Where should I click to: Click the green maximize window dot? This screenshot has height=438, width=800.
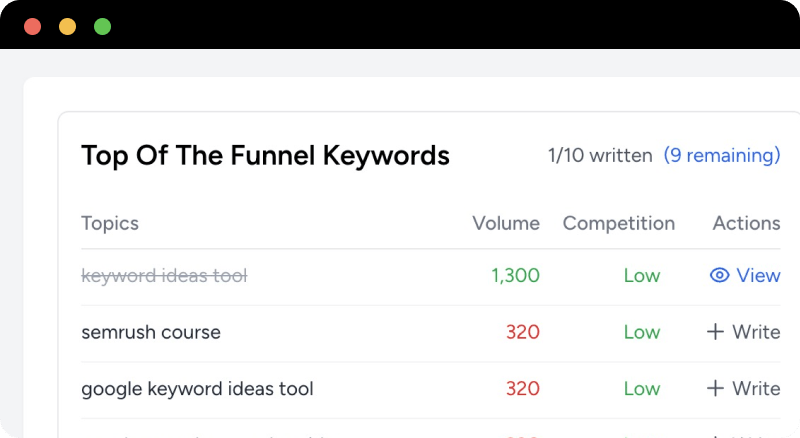click(102, 26)
